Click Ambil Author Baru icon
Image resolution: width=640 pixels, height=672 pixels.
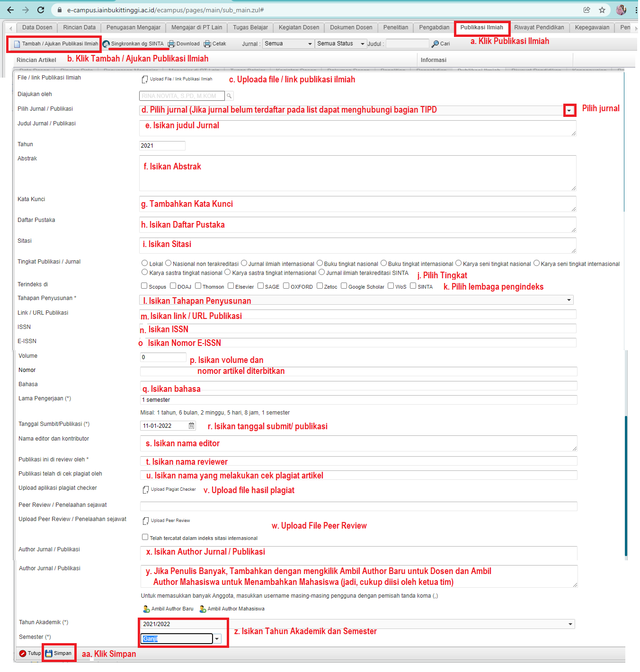pos(146,609)
